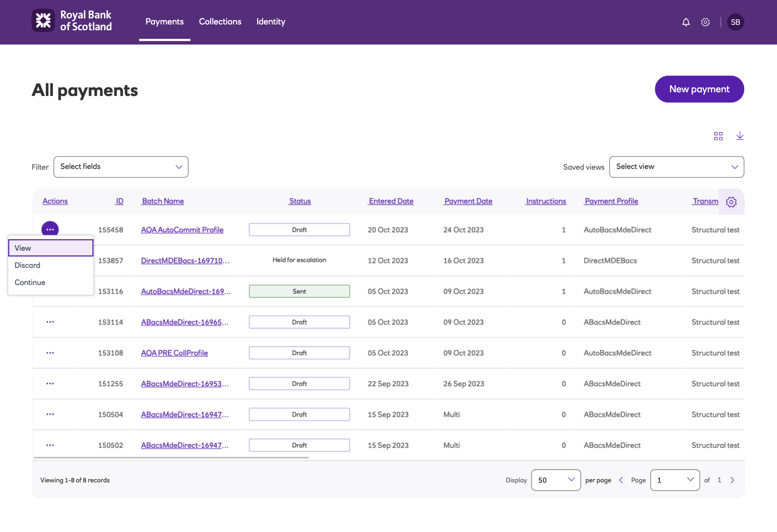Click payment date 26 Sep 2023

coord(464,383)
